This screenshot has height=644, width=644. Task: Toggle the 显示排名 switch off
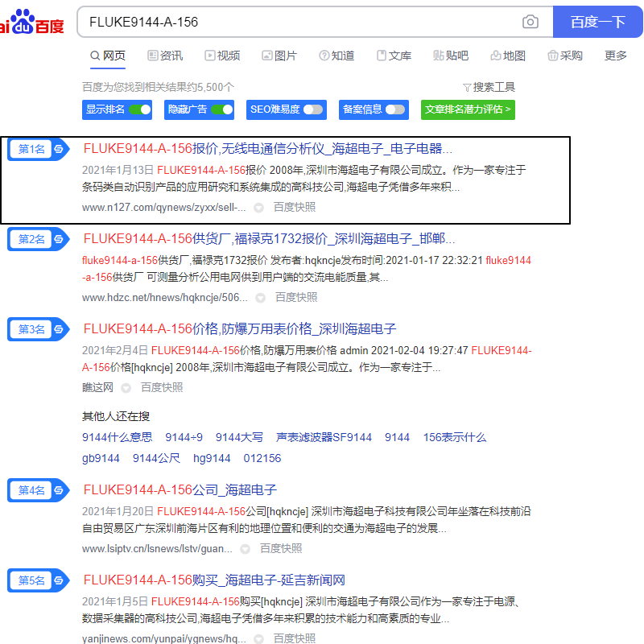pos(139,109)
